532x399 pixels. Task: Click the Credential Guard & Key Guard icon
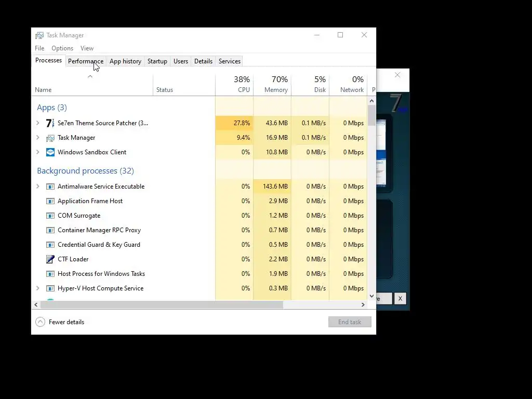point(50,245)
